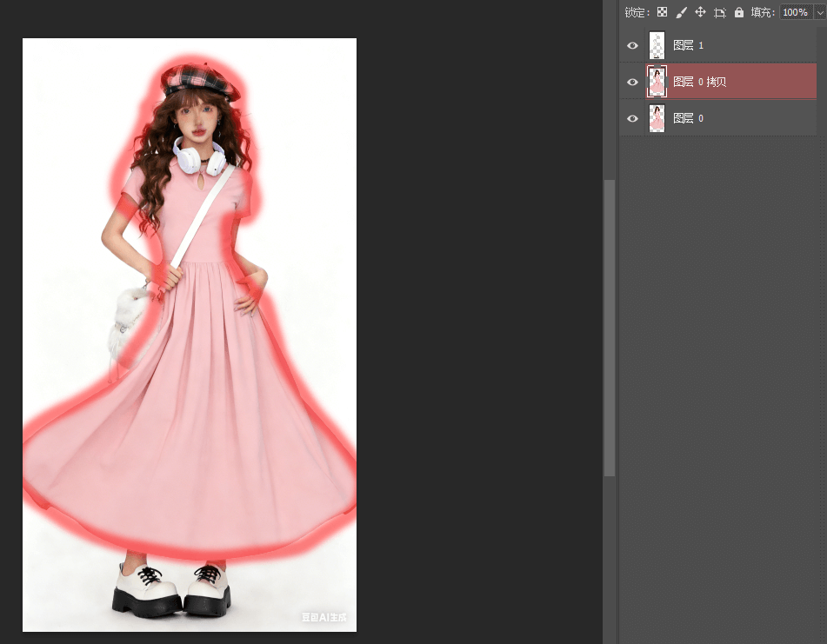Click the prevent artboard auto-nesting lock icon
827x644 pixels.
720,12
